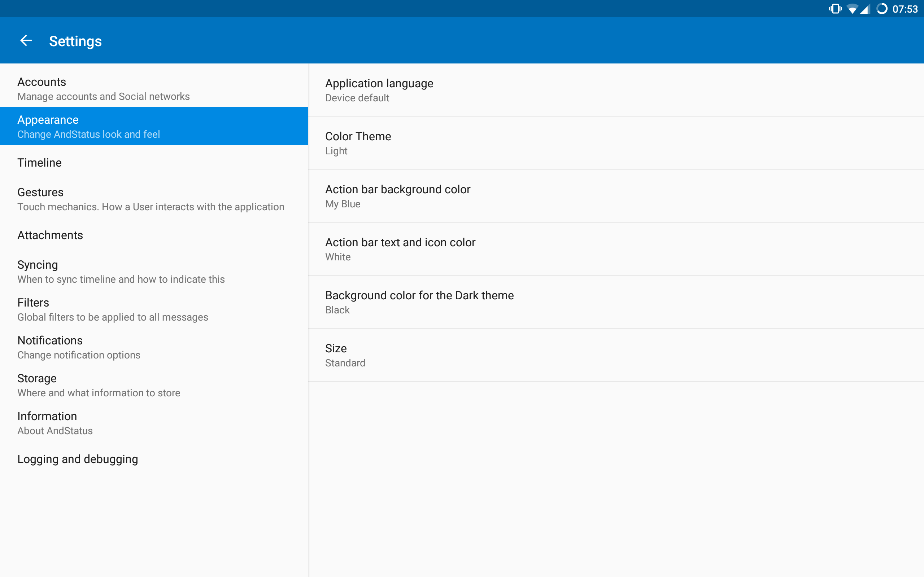The height and width of the screenshot is (577, 924).
Task: Tap the Wi-Fi status bar icon
Action: [x=852, y=9]
